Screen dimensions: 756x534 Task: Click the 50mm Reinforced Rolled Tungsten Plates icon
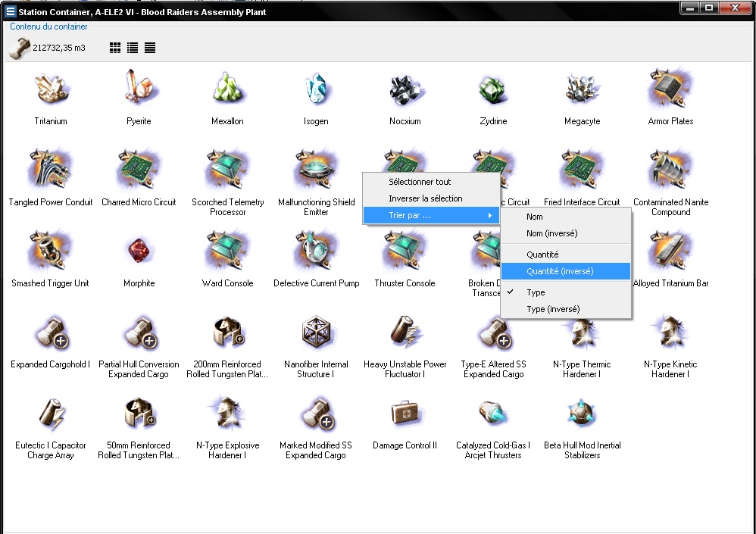pos(139,413)
